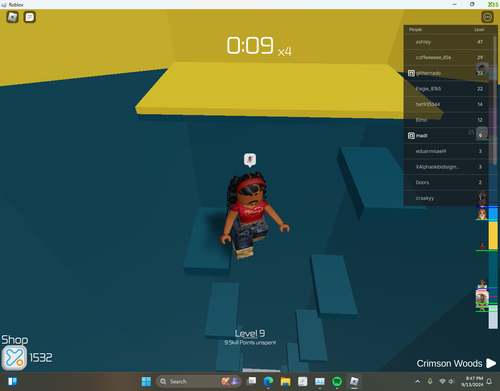This screenshot has width=500, height=391.
Task: Select player ashley in leaderboard
Action: pyautogui.click(x=446, y=42)
